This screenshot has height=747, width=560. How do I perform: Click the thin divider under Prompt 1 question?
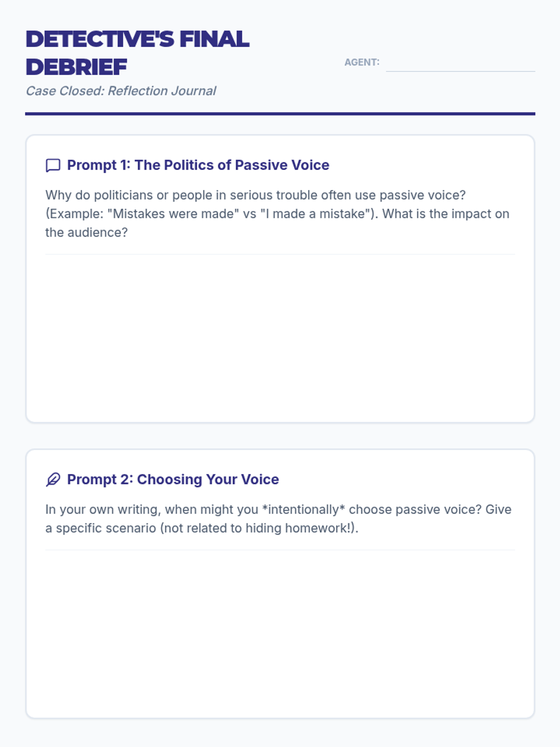click(x=280, y=254)
